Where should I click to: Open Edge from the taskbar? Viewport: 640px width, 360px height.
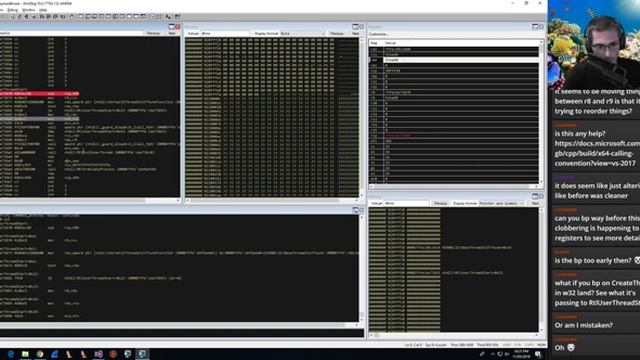pyautogui.click(x=11, y=354)
